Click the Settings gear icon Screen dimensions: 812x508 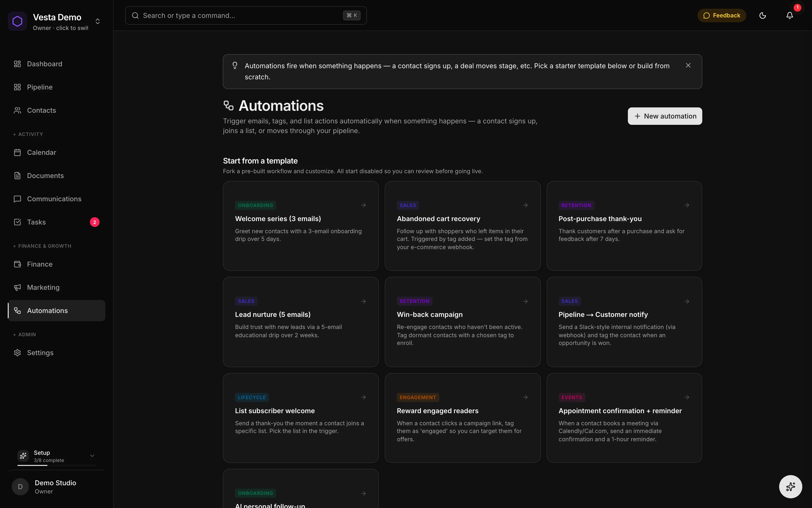(x=17, y=352)
